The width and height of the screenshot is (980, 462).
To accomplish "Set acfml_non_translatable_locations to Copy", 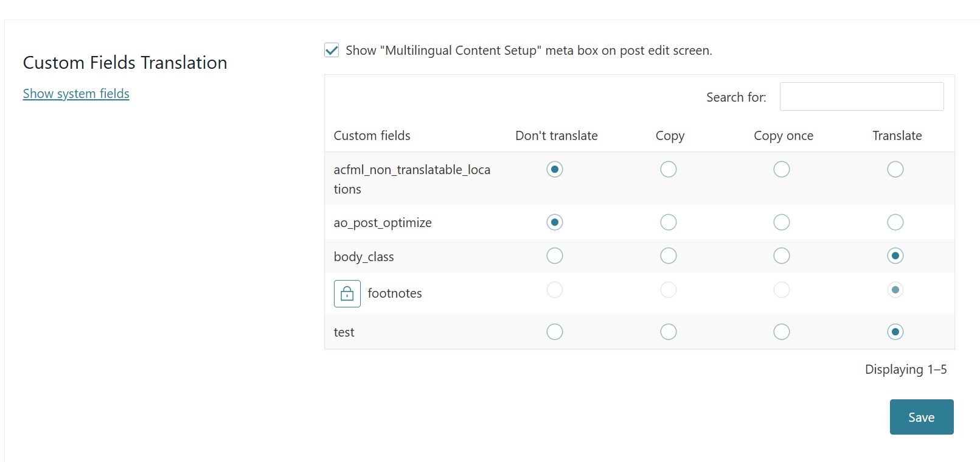I will 668,169.
